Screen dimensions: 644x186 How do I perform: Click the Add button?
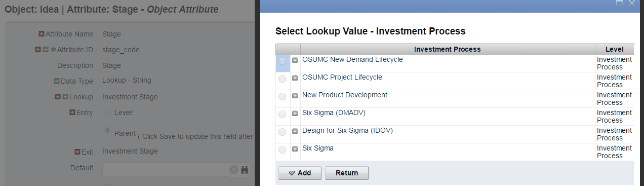pos(300,173)
